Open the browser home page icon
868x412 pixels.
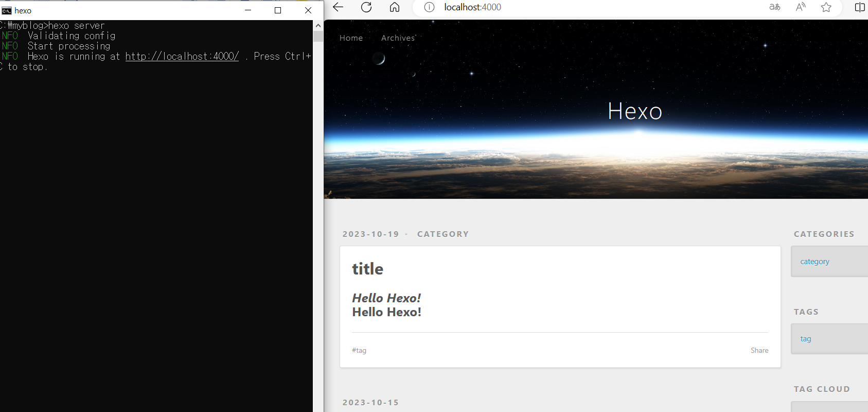coord(395,7)
